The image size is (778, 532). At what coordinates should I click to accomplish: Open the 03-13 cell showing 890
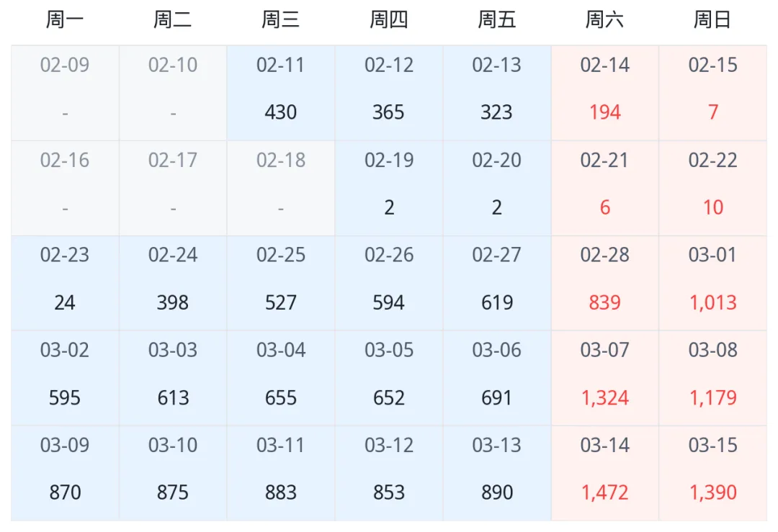click(x=497, y=473)
